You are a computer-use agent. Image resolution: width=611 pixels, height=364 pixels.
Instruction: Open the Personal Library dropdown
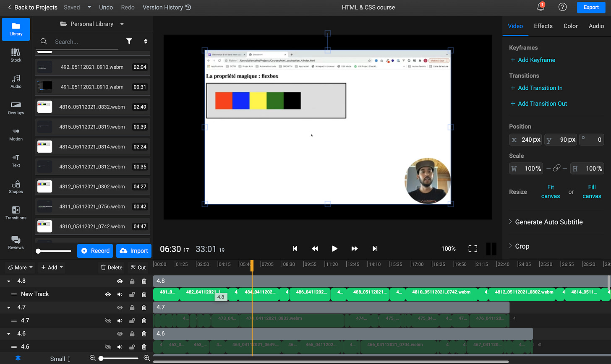pyautogui.click(x=92, y=24)
